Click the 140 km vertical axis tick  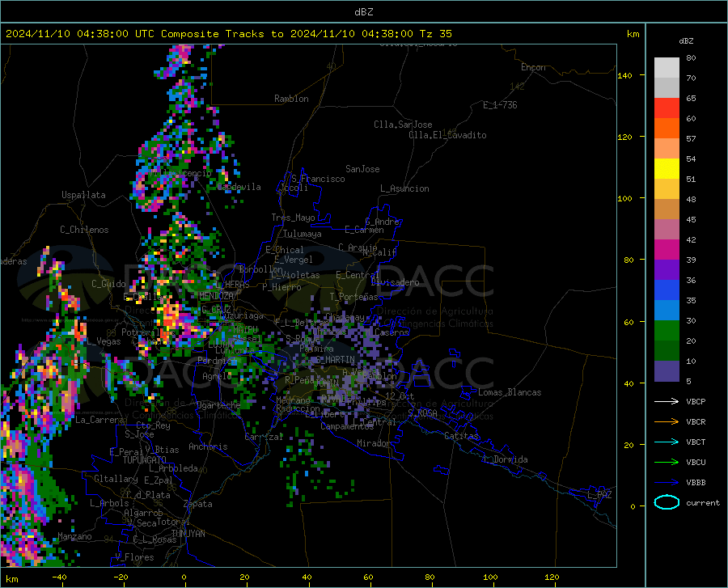tap(625, 75)
